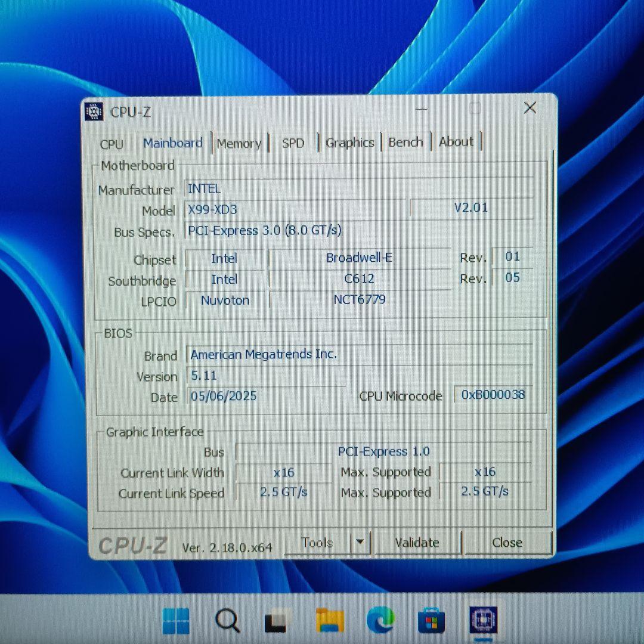644x644 pixels.
Task: Select the Mainboard tab
Action: [x=173, y=143]
